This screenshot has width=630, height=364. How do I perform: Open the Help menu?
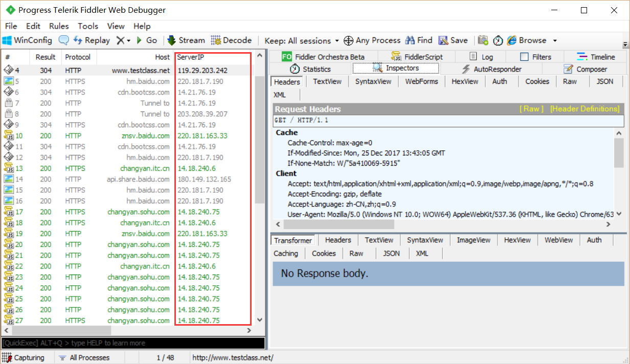(x=142, y=26)
